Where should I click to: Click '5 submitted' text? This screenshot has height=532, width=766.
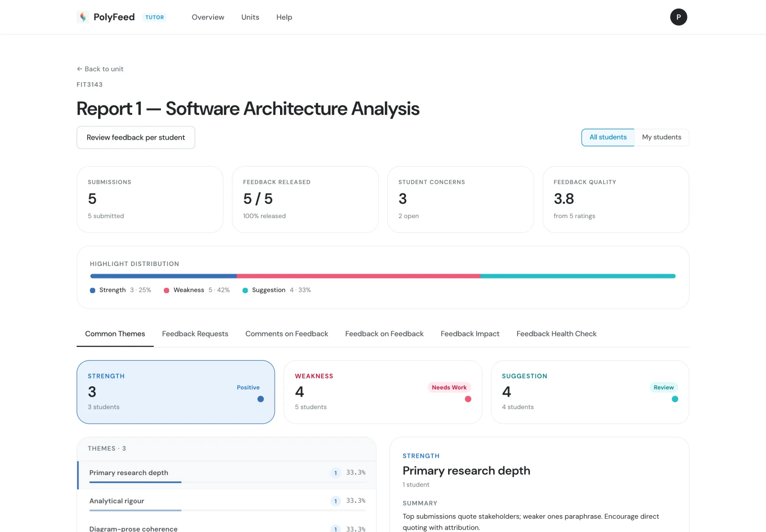click(x=106, y=216)
